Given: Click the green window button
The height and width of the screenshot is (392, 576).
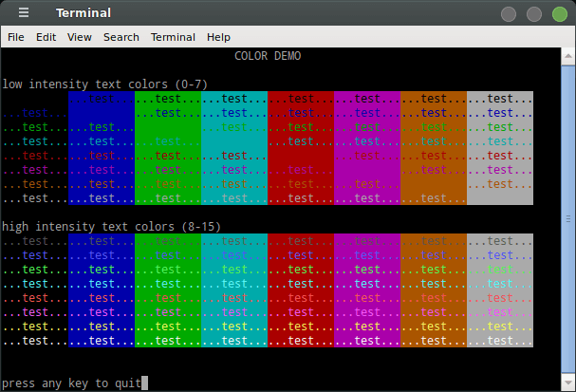Looking at the screenshot, I should (x=560, y=14).
